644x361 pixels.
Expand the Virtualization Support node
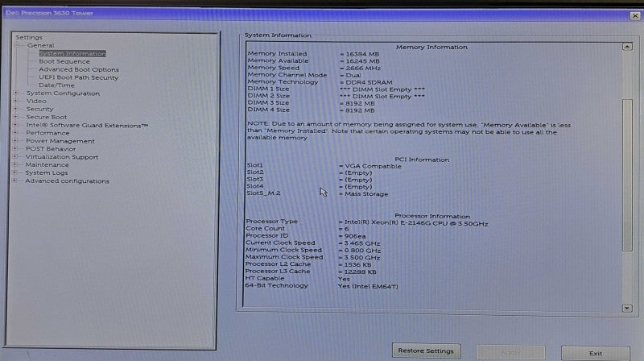(x=15, y=156)
